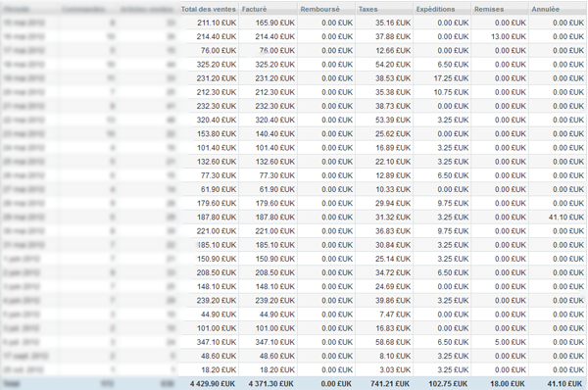Click the 13.00 £UK Remises cell
Image resolution: width=588 pixels, height=390 pixels.
pyautogui.click(x=500, y=37)
